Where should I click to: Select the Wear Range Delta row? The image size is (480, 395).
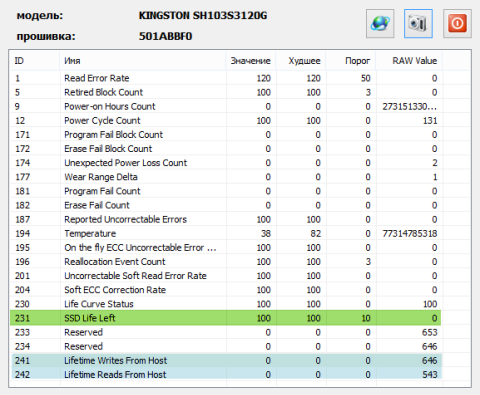click(226, 177)
